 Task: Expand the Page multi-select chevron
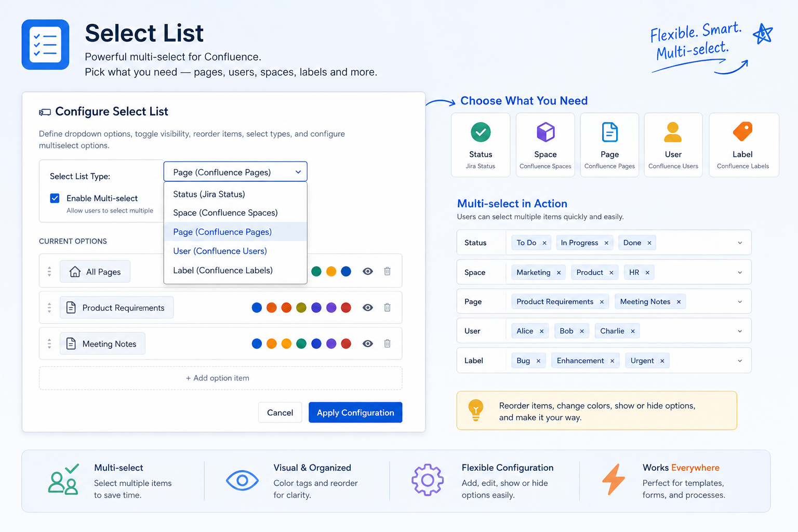coord(740,302)
